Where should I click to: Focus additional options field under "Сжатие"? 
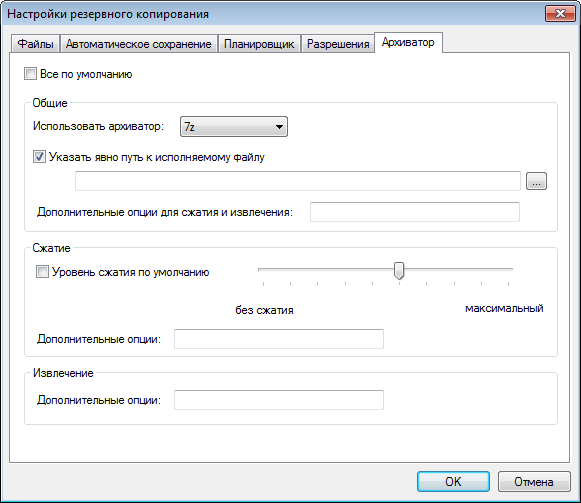click(x=279, y=339)
